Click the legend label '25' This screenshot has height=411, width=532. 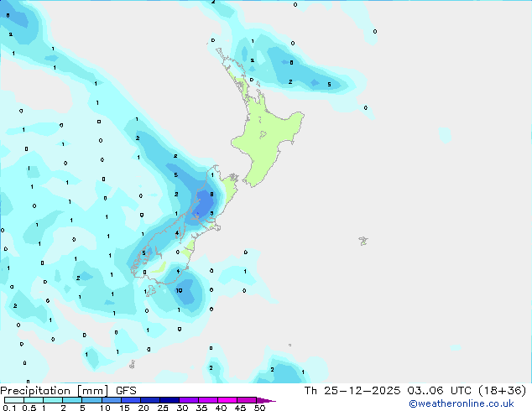coord(163,408)
